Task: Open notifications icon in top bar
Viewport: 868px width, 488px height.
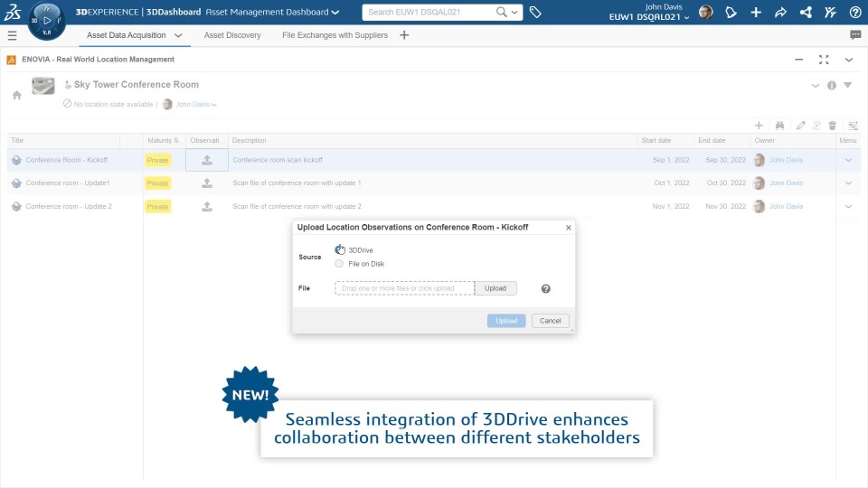Action: pos(731,12)
